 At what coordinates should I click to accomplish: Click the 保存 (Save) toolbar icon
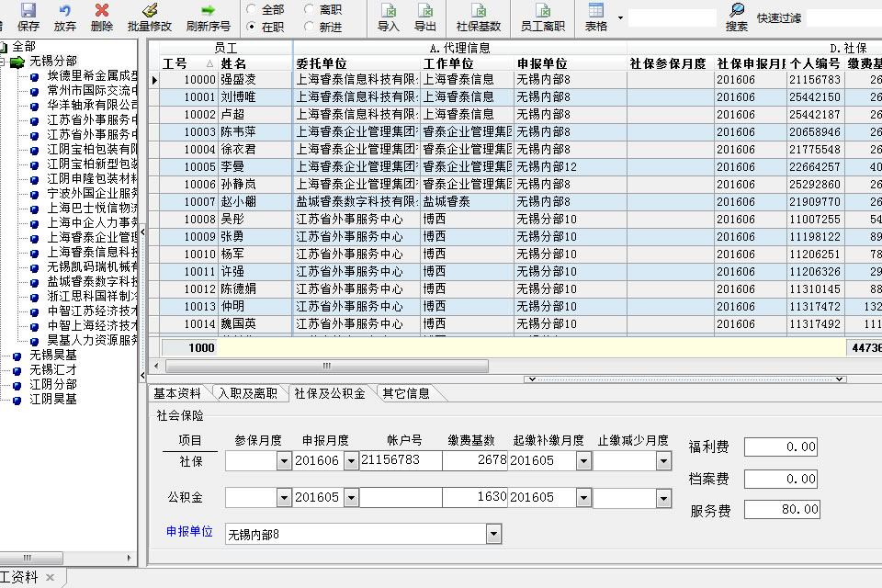coord(28,11)
